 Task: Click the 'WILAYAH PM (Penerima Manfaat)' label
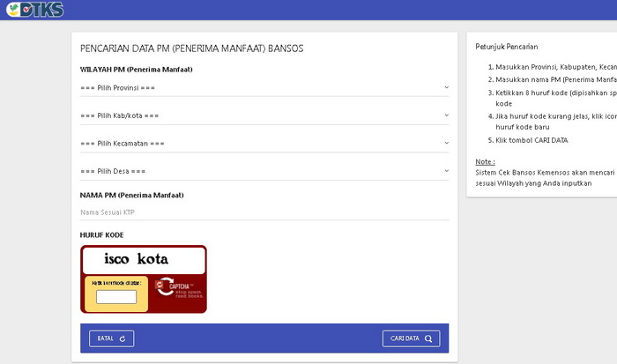click(136, 70)
